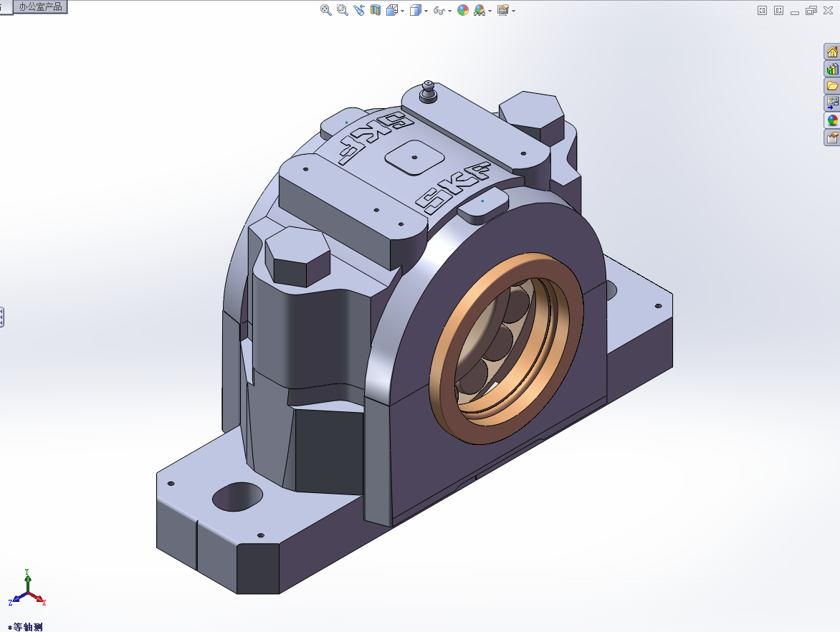Open the View Settings dropdown arrow
Screen dimensions: 840x632
click(513, 11)
